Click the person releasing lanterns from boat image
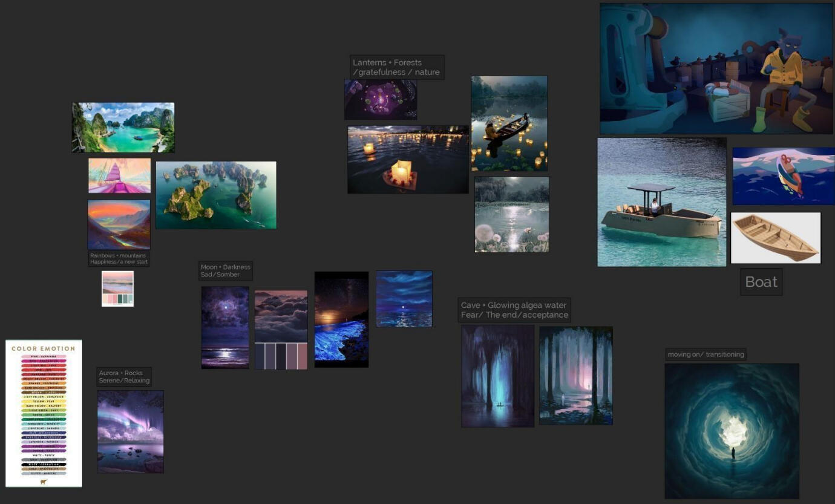This screenshot has height=504, width=835. [x=509, y=123]
